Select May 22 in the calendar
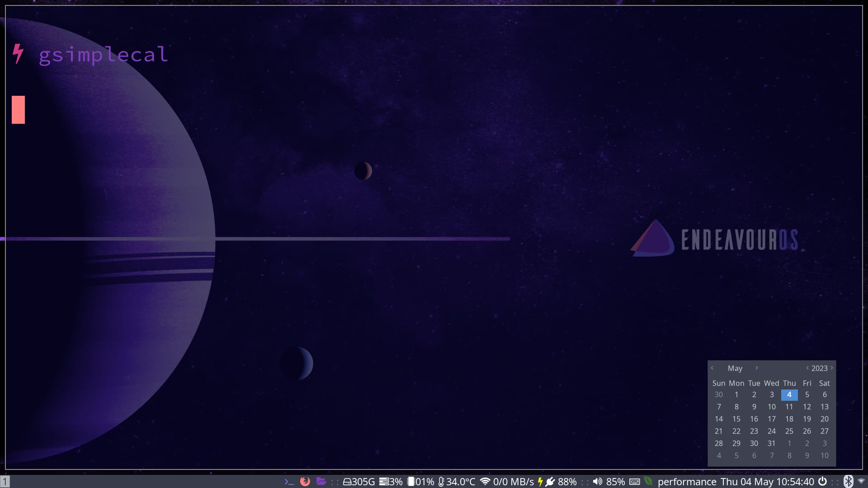868x488 pixels. [736, 431]
